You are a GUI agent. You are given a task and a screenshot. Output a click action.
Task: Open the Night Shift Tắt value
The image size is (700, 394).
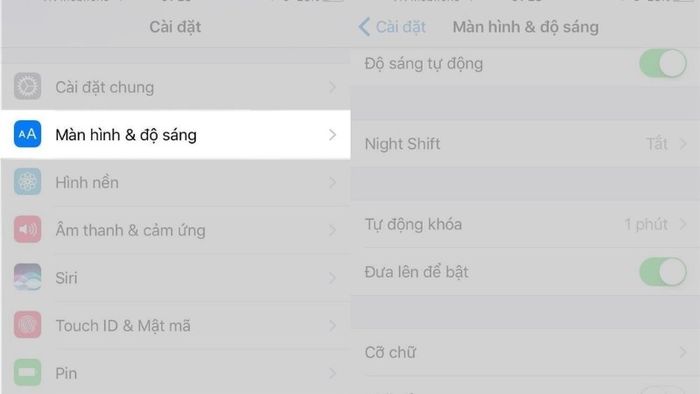click(657, 144)
